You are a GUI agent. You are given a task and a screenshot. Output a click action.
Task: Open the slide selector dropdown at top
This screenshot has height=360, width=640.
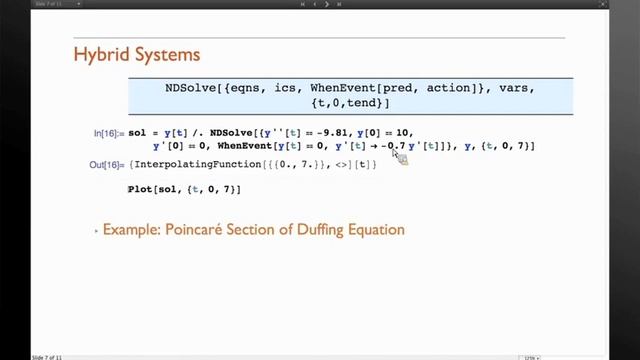(58, 4)
